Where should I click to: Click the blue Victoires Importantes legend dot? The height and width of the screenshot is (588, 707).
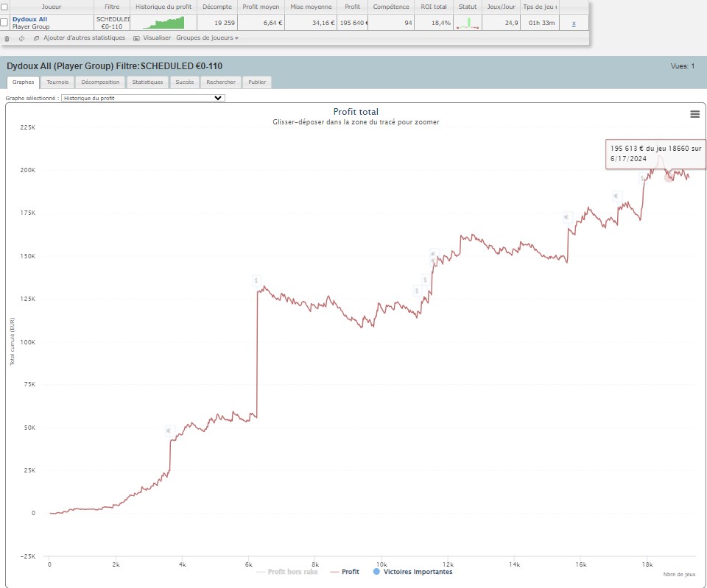click(376, 571)
